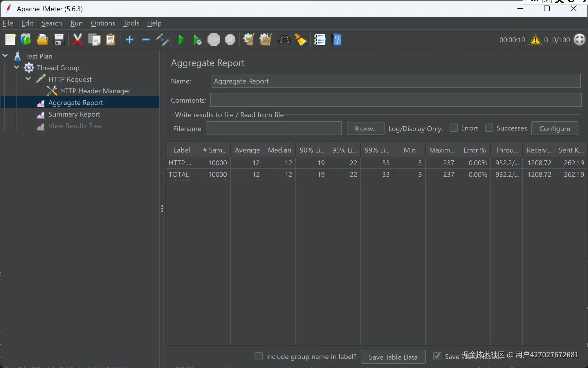Click the Comments input field
Screen dimensions: 588x368
click(396, 100)
